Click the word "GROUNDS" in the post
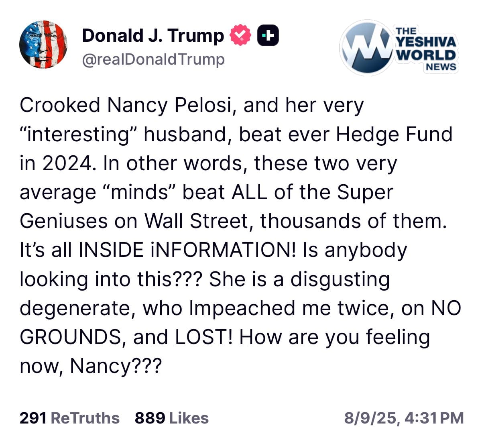This screenshot has width=484, height=448. point(70,337)
